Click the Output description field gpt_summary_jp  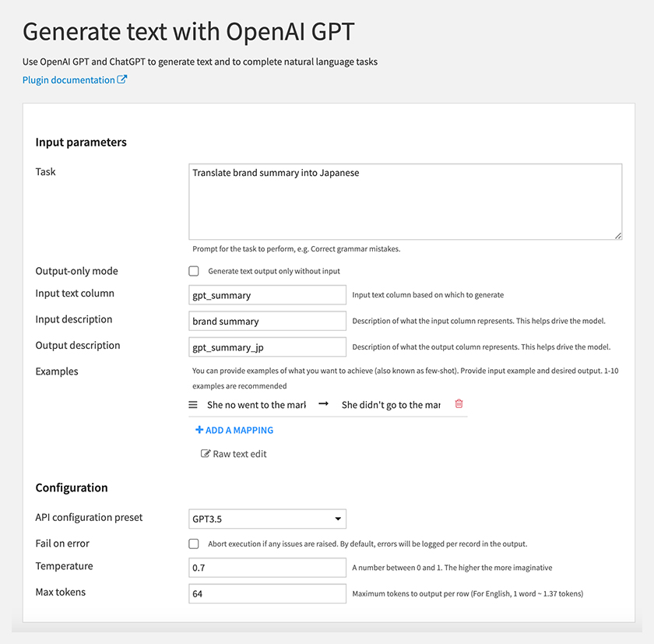tap(267, 347)
